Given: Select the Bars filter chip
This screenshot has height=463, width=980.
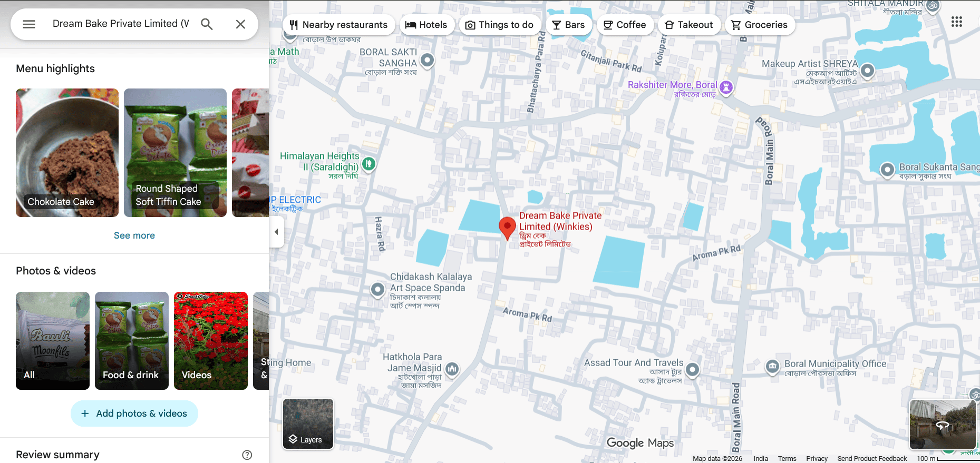Looking at the screenshot, I should [569, 25].
